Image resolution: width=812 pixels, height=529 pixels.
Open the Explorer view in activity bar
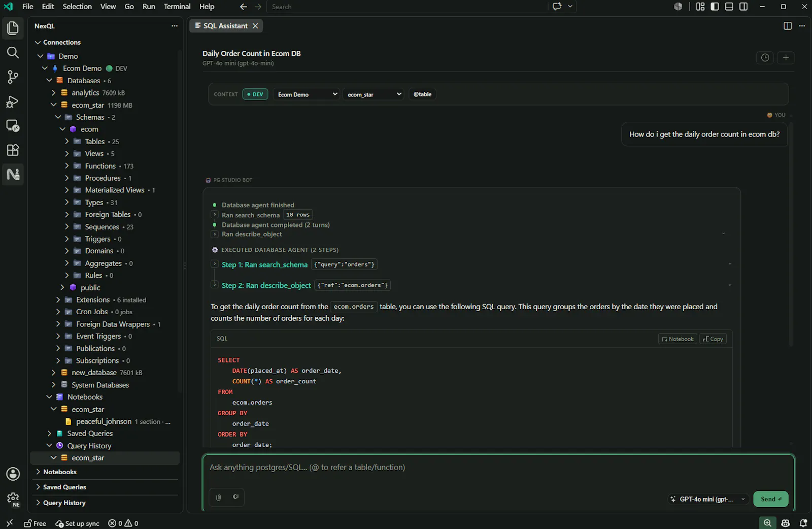click(x=13, y=28)
